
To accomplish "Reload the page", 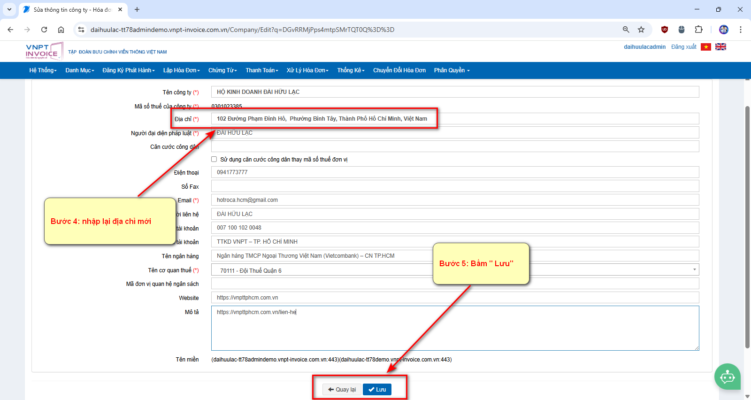I will 44,30.
